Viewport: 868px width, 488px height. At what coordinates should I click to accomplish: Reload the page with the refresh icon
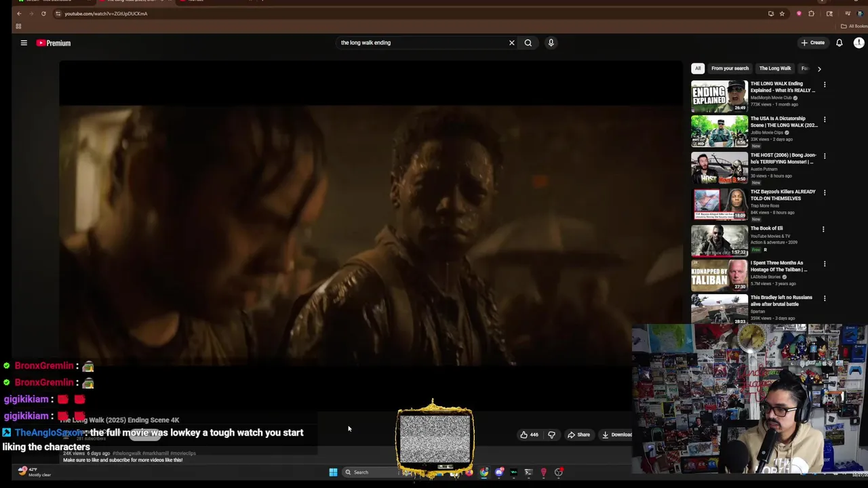[43, 14]
